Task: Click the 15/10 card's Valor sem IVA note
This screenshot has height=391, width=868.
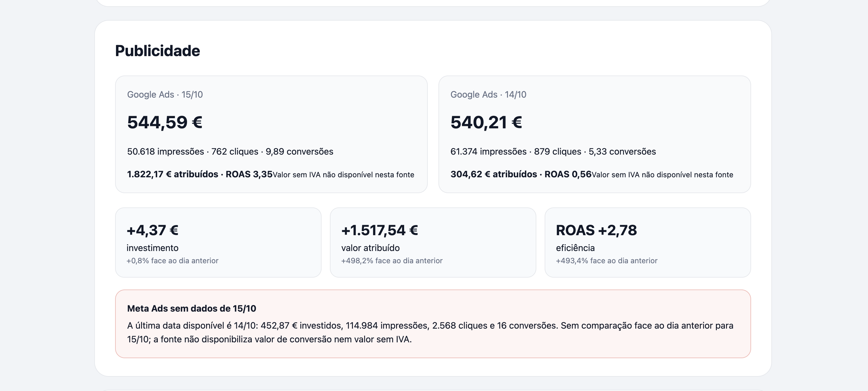Action: pyautogui.click(x=343, y=175)
